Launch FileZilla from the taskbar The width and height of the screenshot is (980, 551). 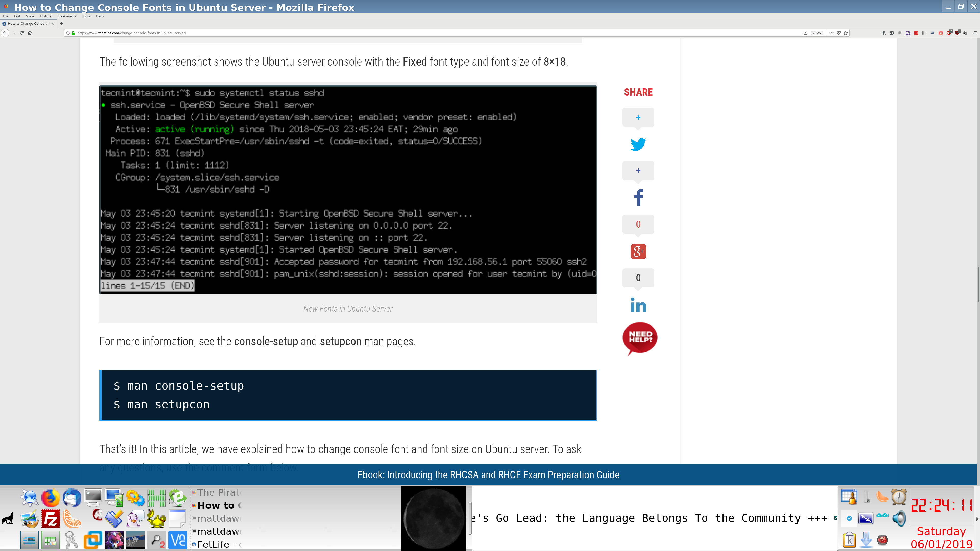click(50, 519)
